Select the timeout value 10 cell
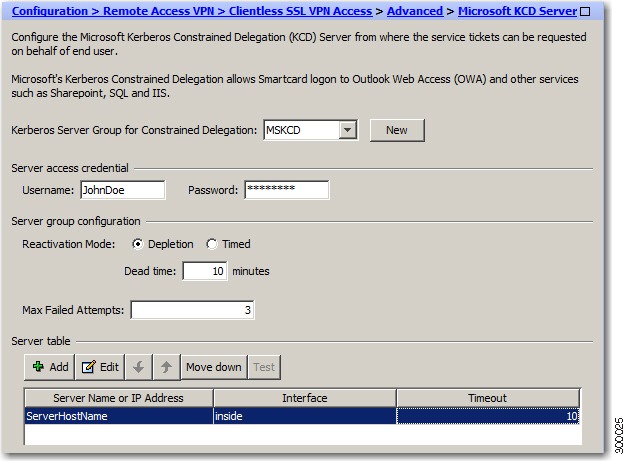Screen dimensions: 625x461 pyautogui.click(x=488, y=416)
